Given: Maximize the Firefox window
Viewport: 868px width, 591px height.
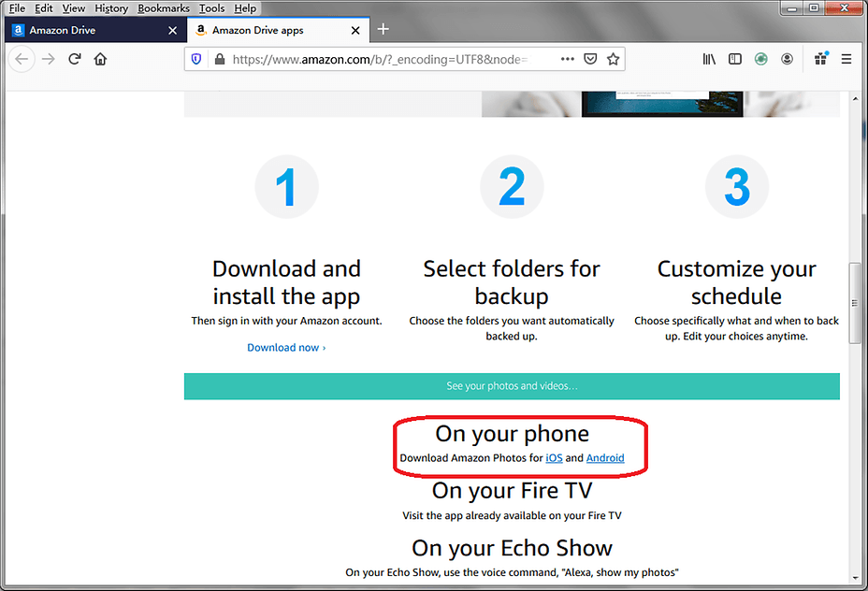Looking at the screenshot, I should [814, 8].
